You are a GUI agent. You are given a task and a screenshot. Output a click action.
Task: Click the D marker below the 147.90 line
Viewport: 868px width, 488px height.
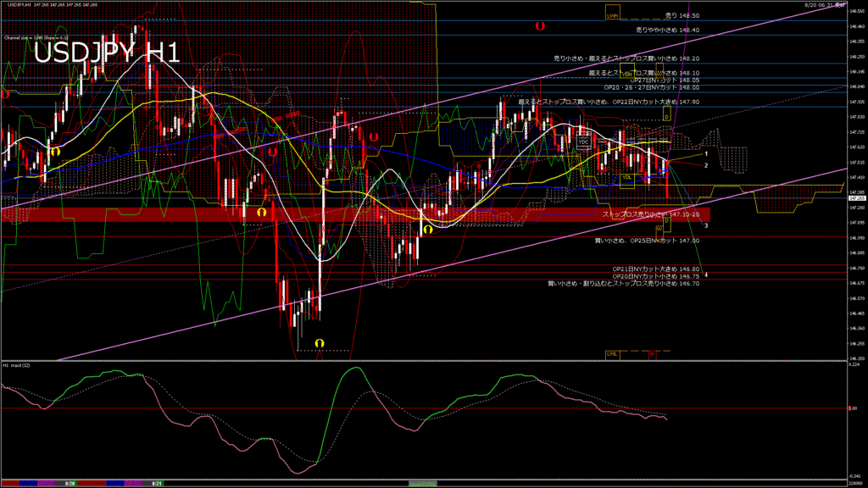[x=667, y=114]
